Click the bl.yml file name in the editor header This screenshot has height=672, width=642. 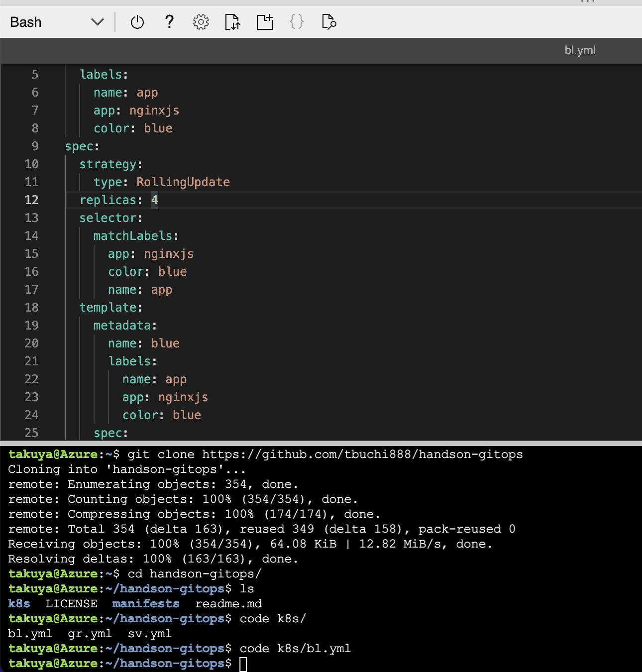click(x=580, y=50)
